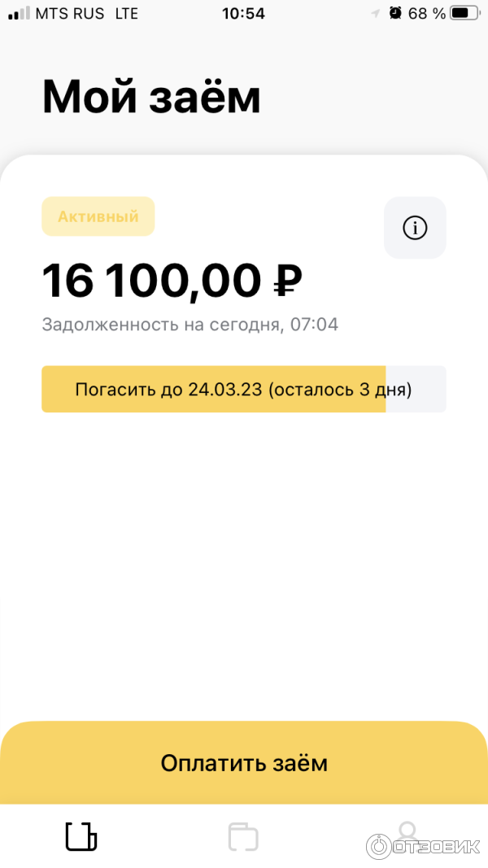Viewport: 488px width, 868px height.
Task: Tap the Мой заём page title
Action: pyautogui.click(x=151, y=97)
